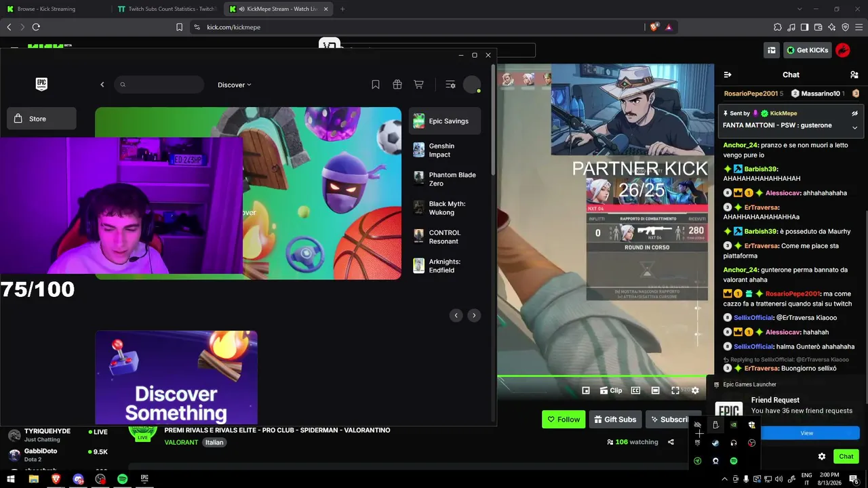Open the ENG IT language switcher
The height and width of the screenshot is (488, 868).
click(807, 479)
